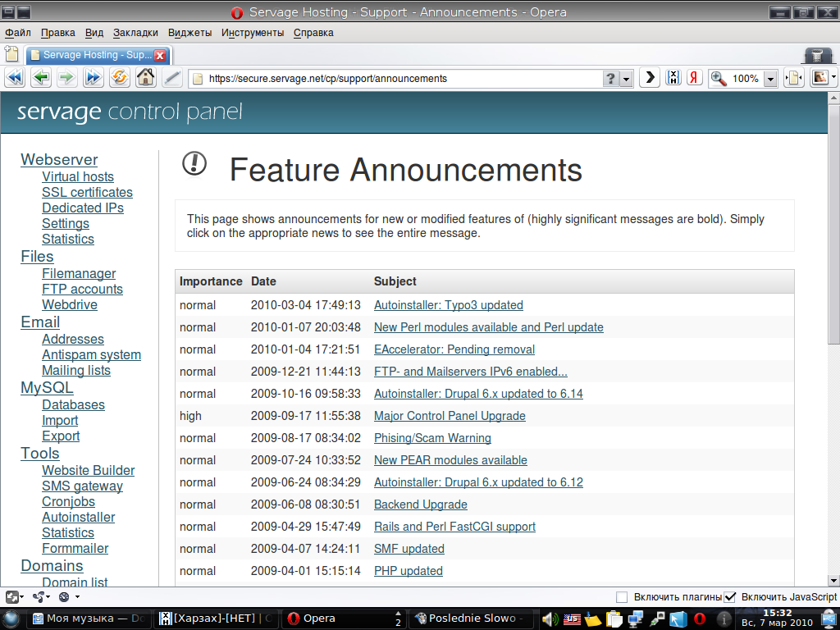This screenshot has height=630, width=840.
Task: Open the show images dropdown arrow
Action: [x=834, y=78]
